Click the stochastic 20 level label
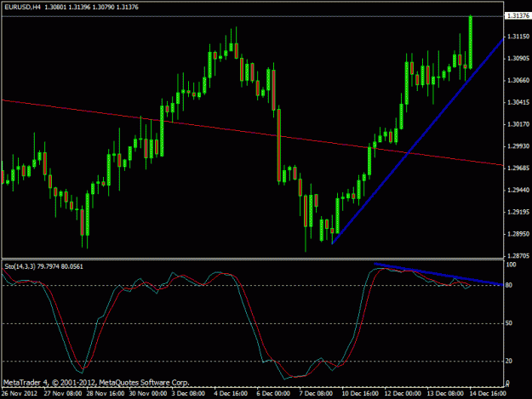 (509, 362)
